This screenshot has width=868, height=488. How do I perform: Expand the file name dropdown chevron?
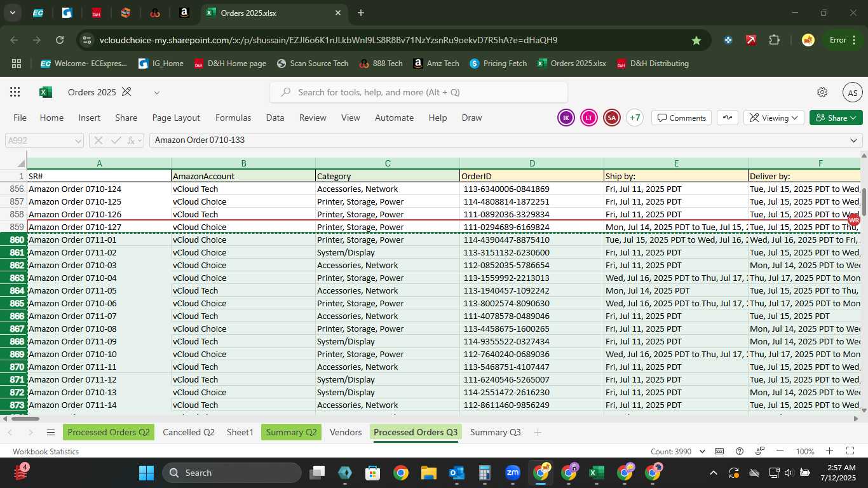(156, 93)
